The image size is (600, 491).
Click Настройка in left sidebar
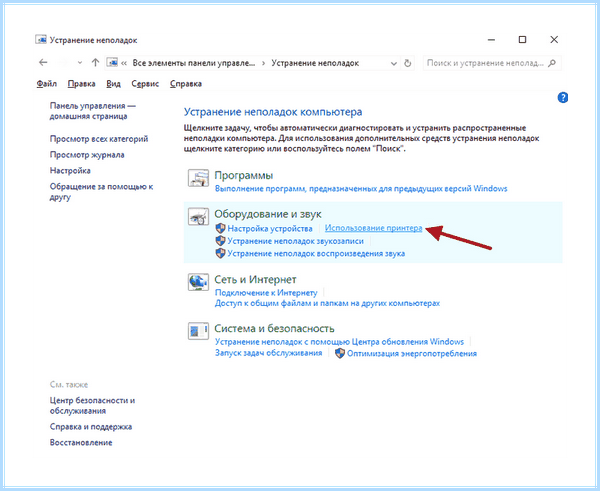(x=70, y=171)
